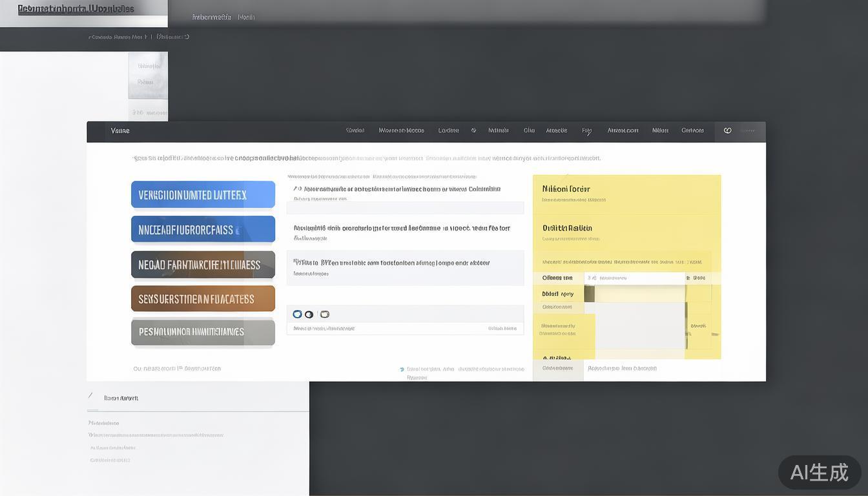The width and height of the screenshot is (868, 496).
Task: Click the small icon between the Lordne and Miltirla nav items
Action: tap(473, 130)
